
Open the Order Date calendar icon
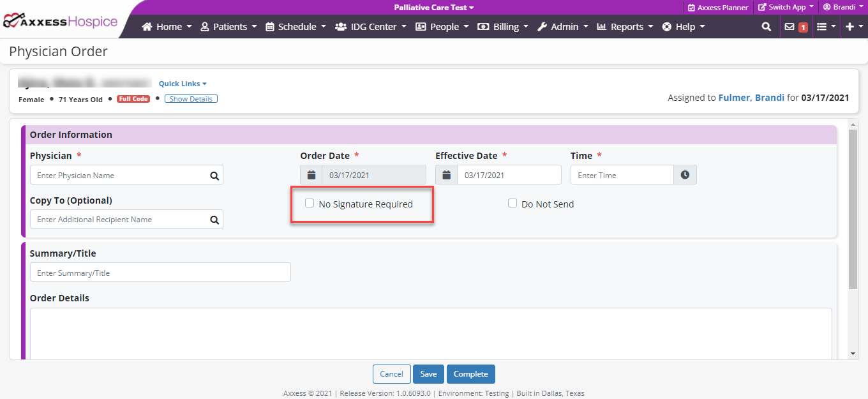coord(311,175)
